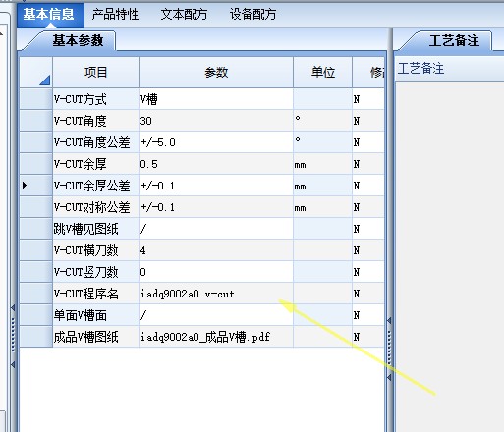The image size is (504, 432).
Task: Select the 成品V槽图纸 pdf filename cell
Action: [216, 337]
